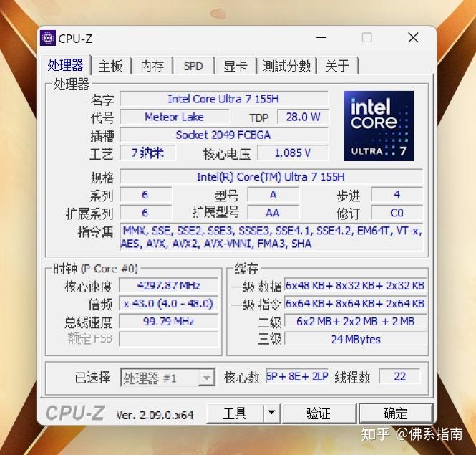Click the 步进 value 4
476x455 pixels.
tap(397, 194)
